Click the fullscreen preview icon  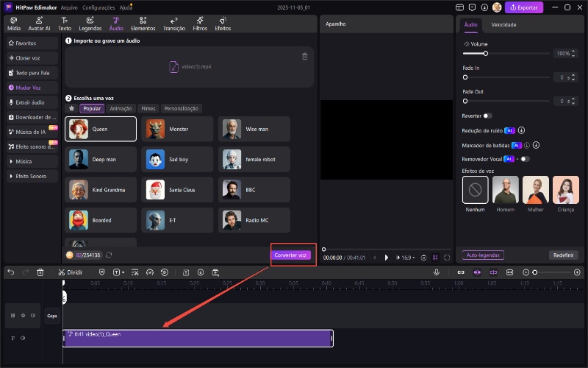click(x=447, y=258)
